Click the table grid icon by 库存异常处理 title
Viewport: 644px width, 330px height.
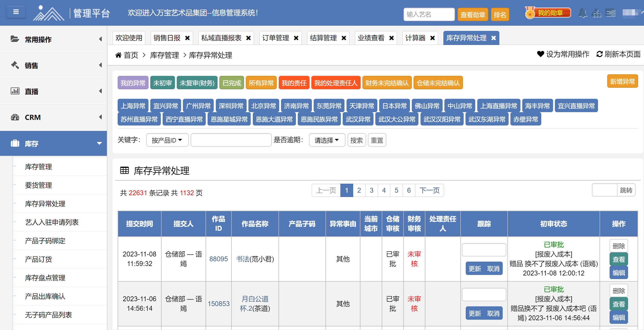coord(125,170)
